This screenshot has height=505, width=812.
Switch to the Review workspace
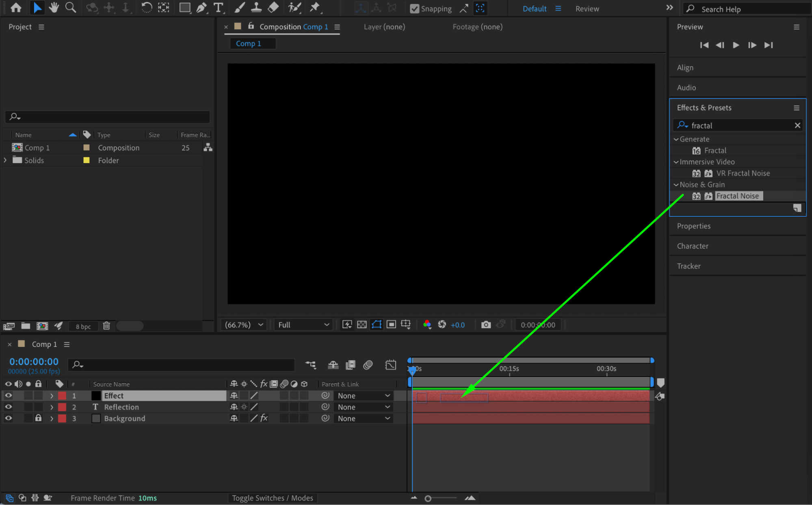point(587,9)
